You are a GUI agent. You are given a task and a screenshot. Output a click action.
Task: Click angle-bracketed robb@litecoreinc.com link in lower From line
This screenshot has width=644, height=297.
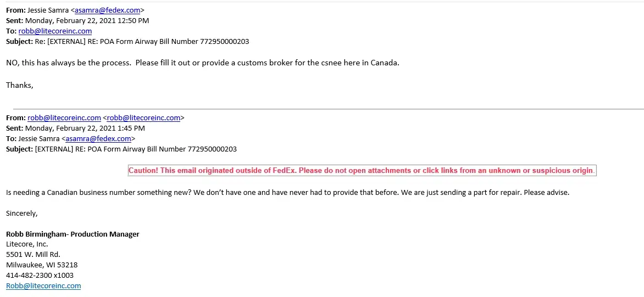[143, 118]
